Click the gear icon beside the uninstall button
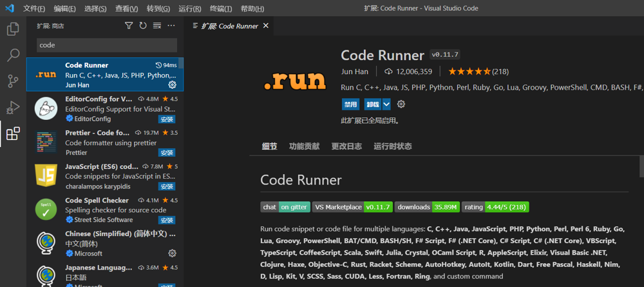This screenshot has height=287, width=644. click(401, 104)
